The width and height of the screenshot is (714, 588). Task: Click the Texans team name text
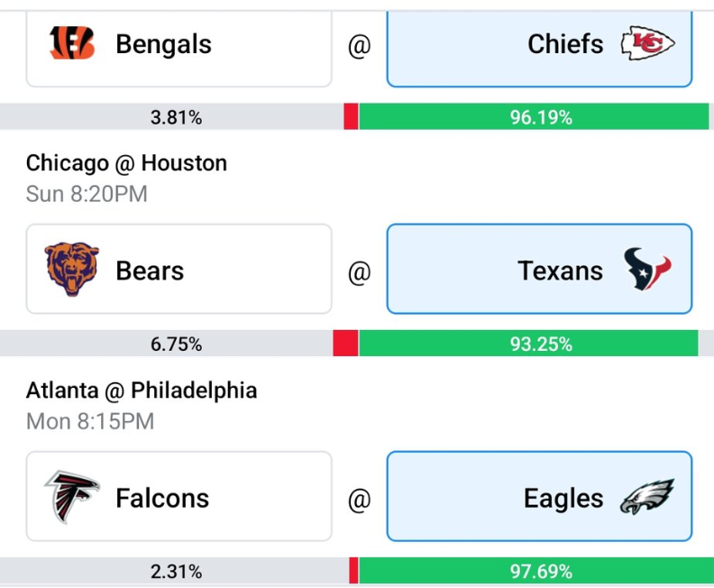coord(560,271)
